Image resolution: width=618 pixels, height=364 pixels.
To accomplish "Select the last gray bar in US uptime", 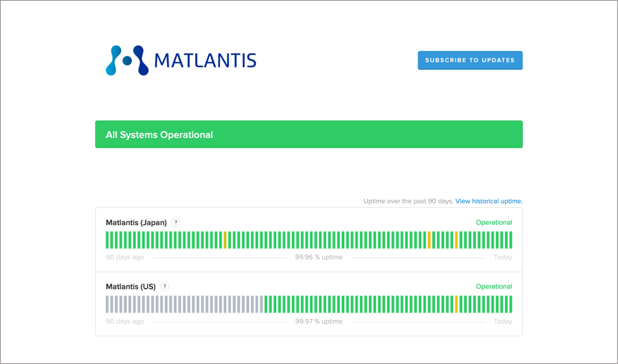I will click(x=262, y=304).
